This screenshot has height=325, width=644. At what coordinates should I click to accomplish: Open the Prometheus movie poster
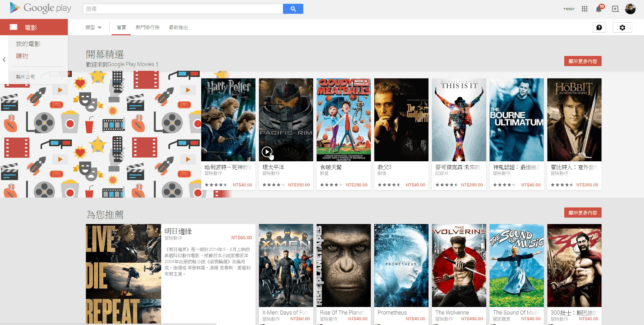pyautogui.click(x=401, y=265)
